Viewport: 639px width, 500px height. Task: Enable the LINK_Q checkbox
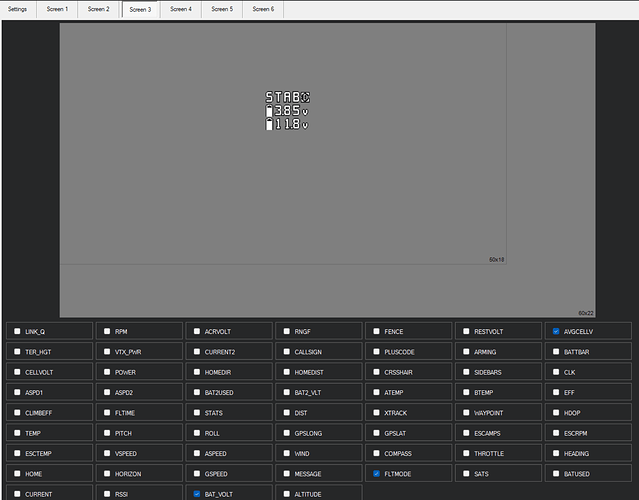tap(17, 331)
